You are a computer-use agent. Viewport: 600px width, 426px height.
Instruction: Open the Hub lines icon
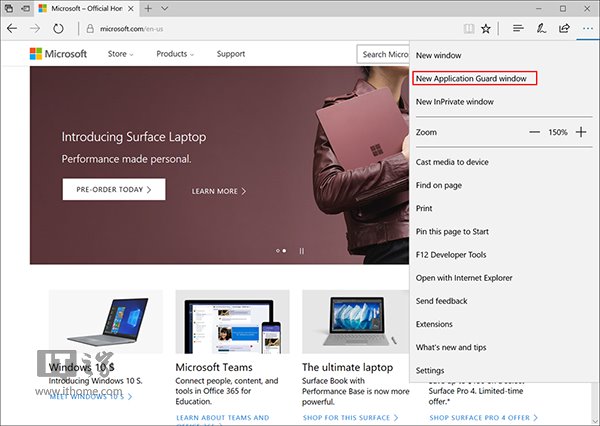pyautogui.click(x=518, y=28)
